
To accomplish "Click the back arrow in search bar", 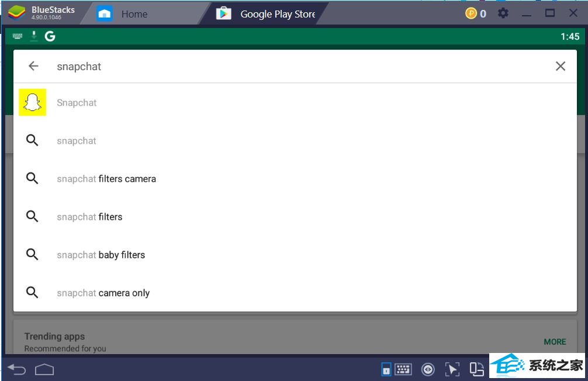I will coord(33,67).
